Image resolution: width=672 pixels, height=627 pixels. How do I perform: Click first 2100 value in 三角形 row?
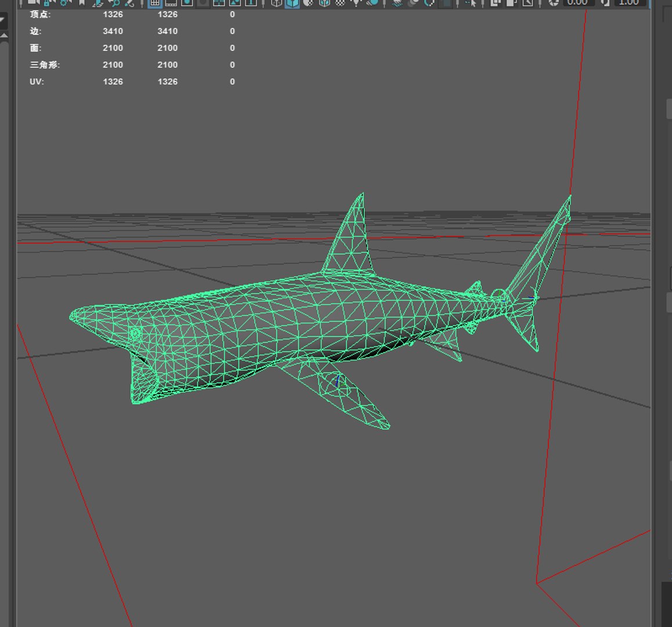click(x=113, y=65)
